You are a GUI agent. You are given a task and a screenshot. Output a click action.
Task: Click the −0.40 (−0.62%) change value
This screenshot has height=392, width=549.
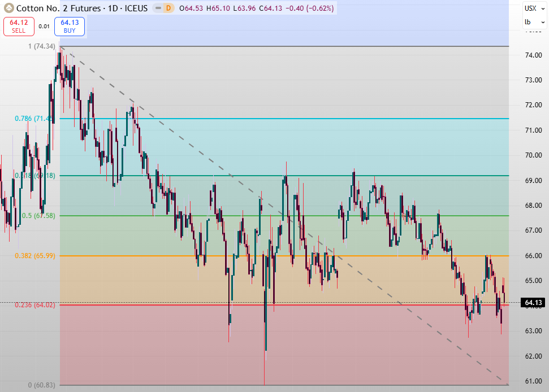tap(309, 8)
